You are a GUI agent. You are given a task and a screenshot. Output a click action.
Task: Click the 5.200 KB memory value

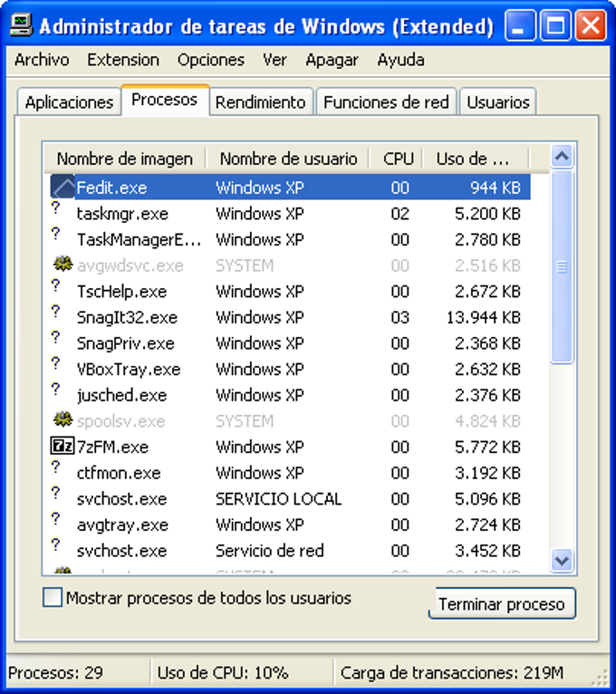(487, 214)
